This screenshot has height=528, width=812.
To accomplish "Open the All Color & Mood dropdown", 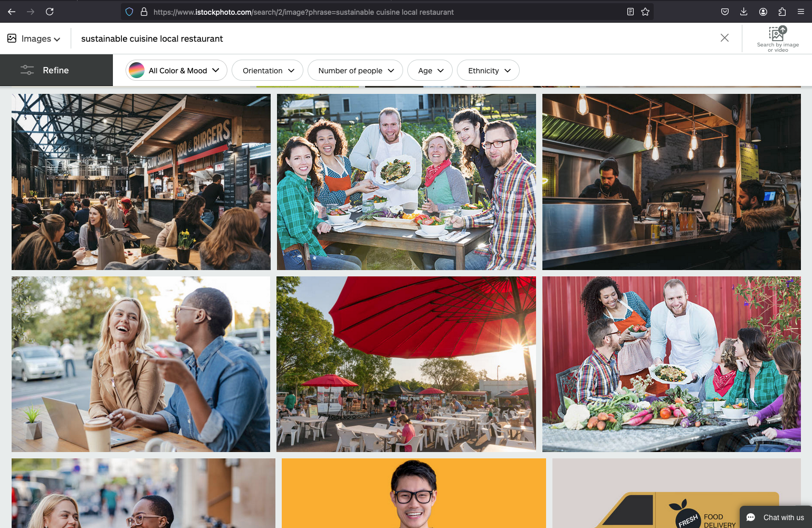I will [177, 71].
